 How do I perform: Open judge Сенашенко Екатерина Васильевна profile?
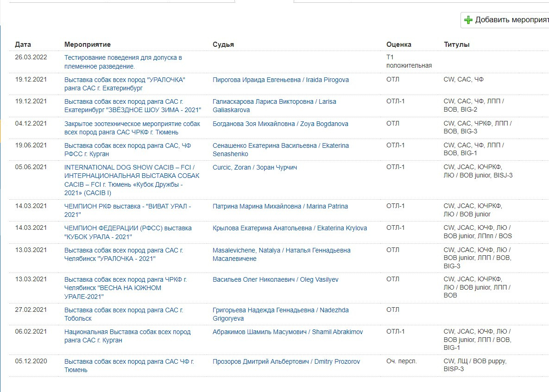click(280, 145)
